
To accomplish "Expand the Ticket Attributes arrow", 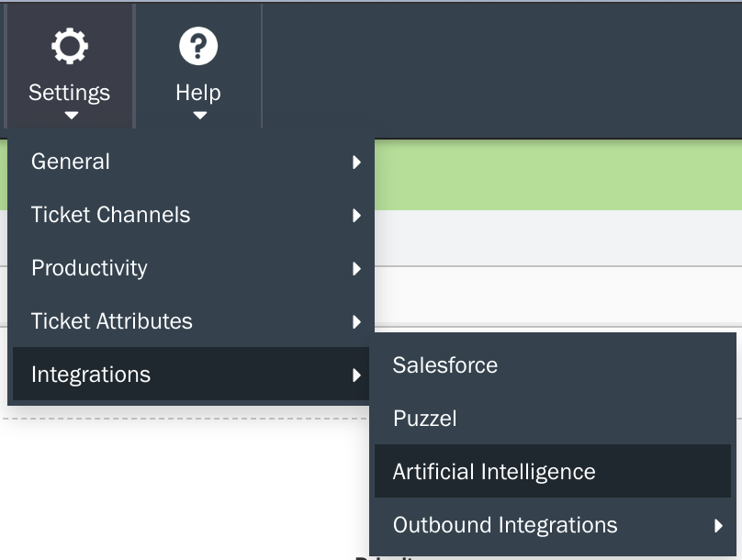I will [356, 322].
